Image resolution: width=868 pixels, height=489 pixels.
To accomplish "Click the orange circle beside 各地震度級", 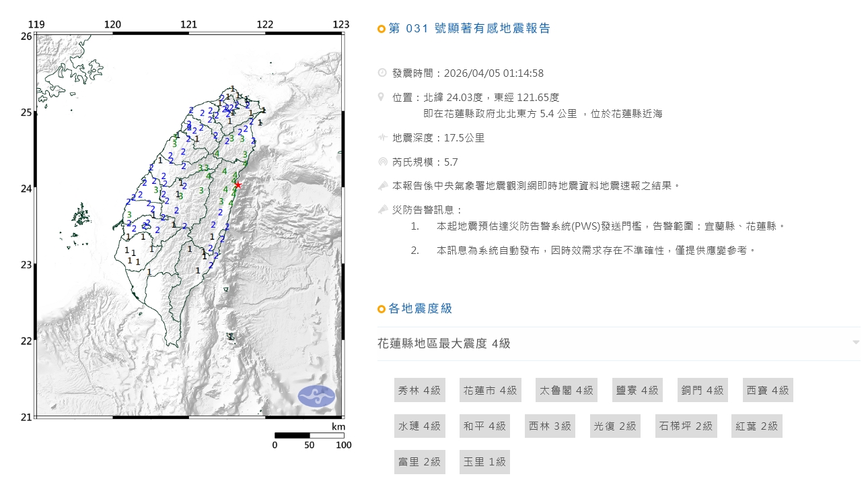I will 382,309.
